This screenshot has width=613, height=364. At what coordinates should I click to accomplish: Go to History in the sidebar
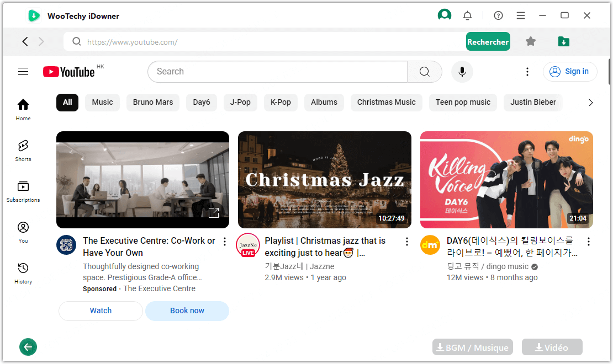[23, 273]
